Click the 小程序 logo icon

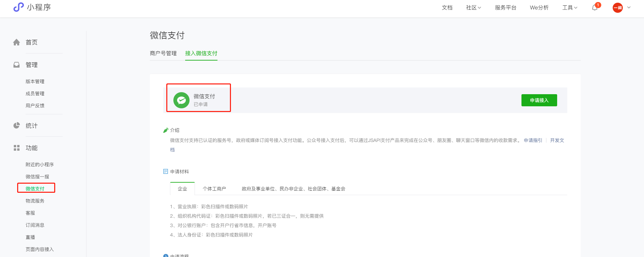click(x=19, y=7)
